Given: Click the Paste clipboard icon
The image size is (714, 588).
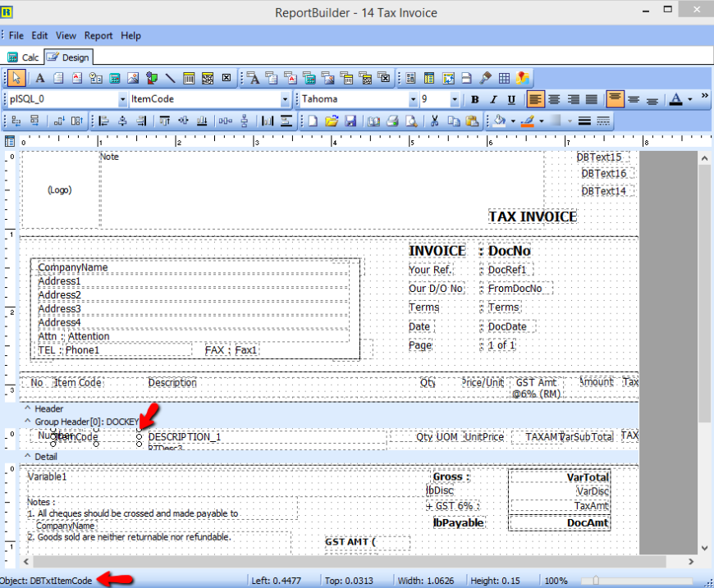Looking at the screenshot, I should click(472, 121).
